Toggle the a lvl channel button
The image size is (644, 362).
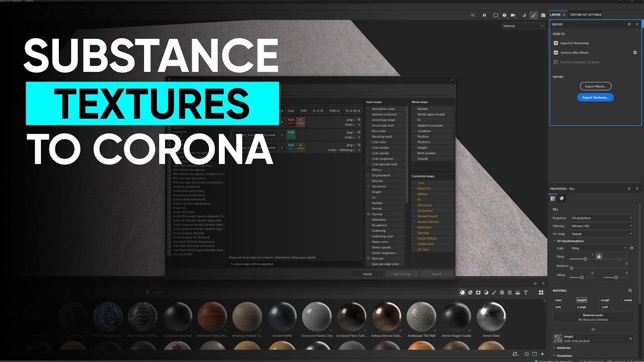click(605, 307)
